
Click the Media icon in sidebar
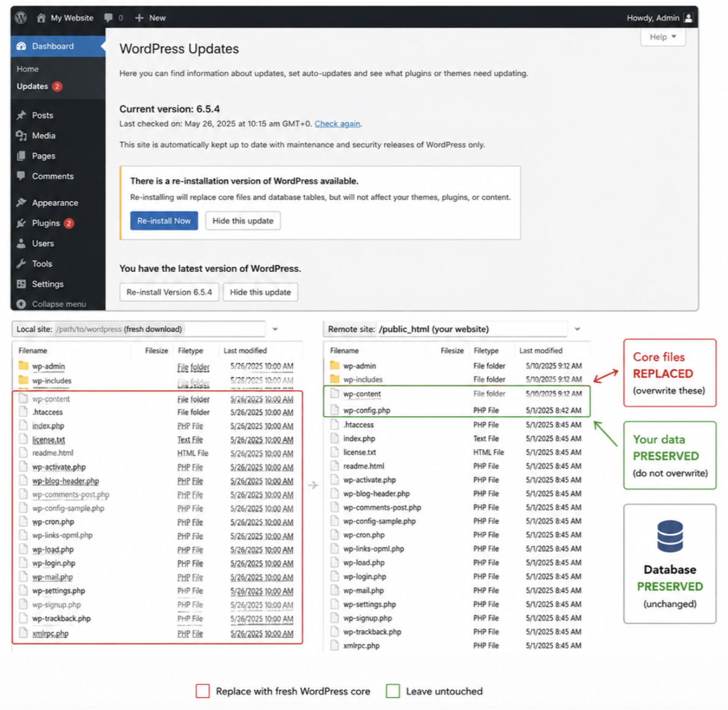pyautogui.click(x=21, y=136)
